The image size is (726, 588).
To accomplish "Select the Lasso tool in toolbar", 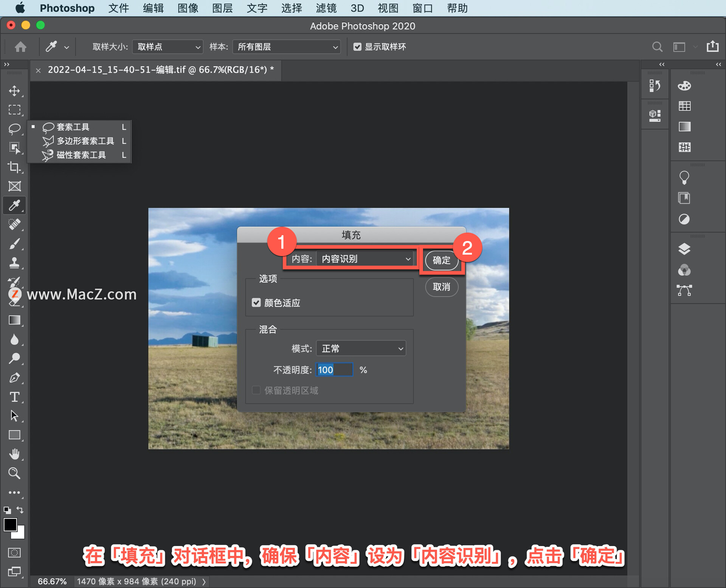I will 14,129.
